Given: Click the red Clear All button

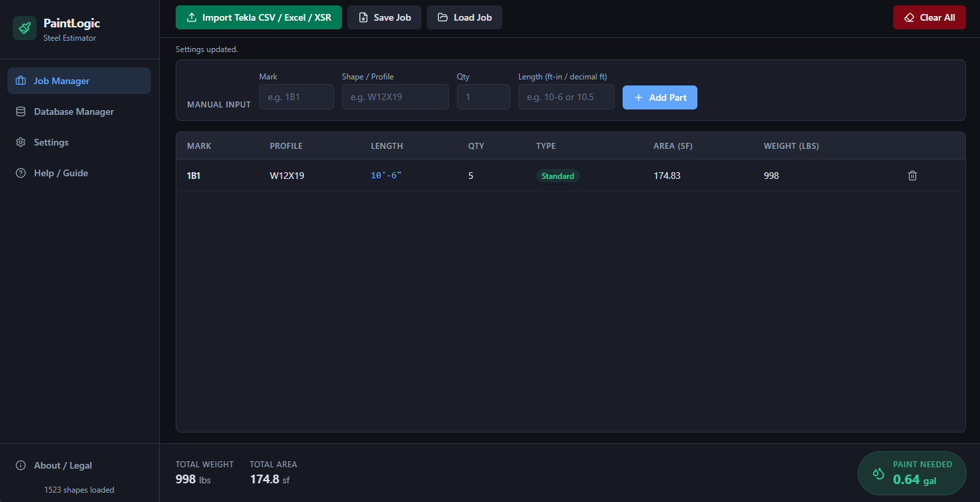Looking at the screenshot, I should pyautogui.click(x=929, y=17).
